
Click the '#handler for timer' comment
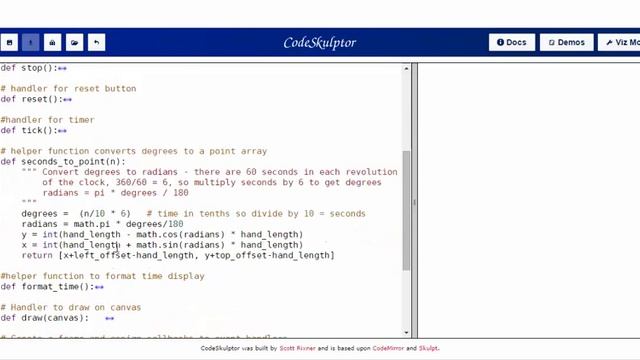pyautogui.click(x=48, y=120)
